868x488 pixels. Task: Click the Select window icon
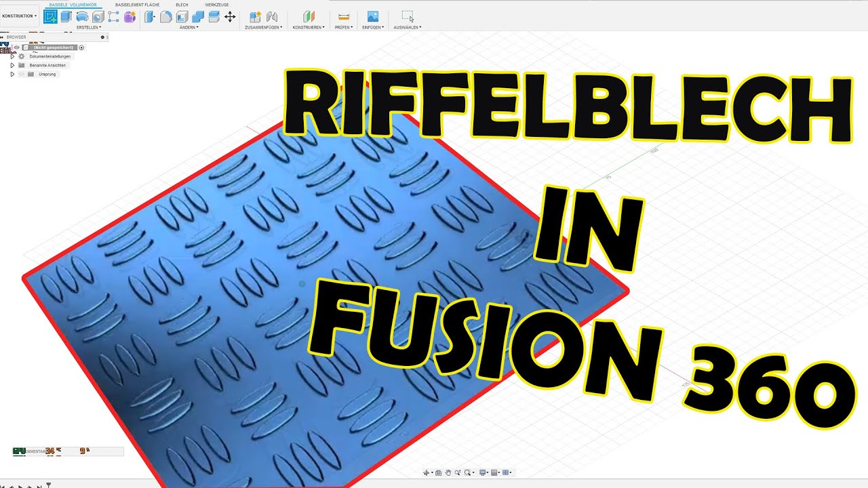click(408, 16)
